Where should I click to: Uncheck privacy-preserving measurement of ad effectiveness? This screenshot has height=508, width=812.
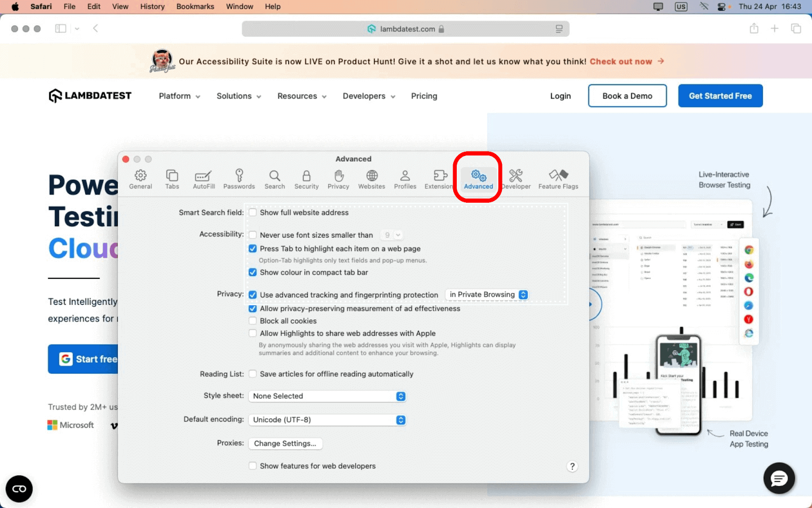point(253,308)
